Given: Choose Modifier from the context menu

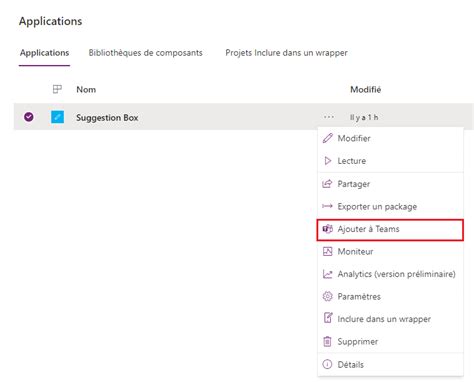Looking at the screenshot, I should [x=390, y=138].
